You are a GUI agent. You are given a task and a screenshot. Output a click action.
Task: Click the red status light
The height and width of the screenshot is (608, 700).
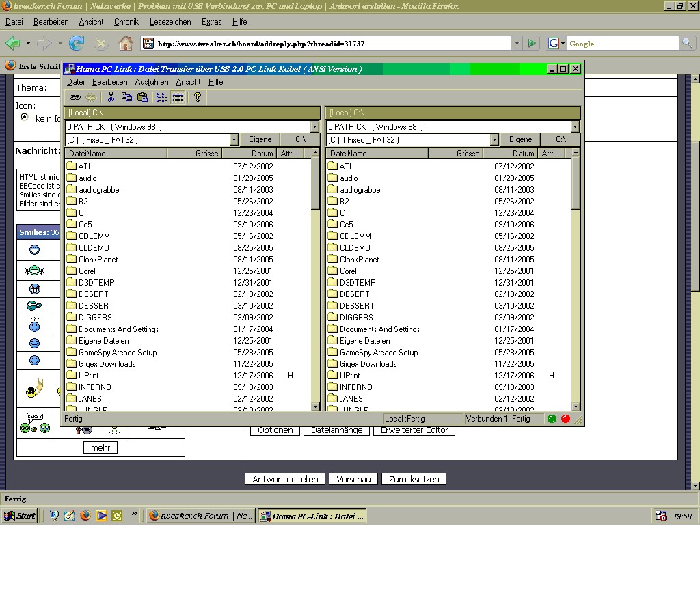[x=565, y=418]
